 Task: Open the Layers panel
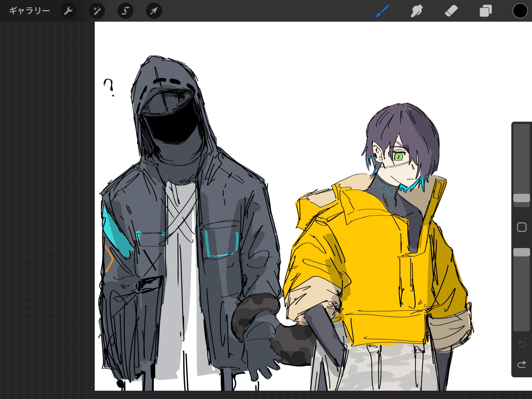point(485,11)
